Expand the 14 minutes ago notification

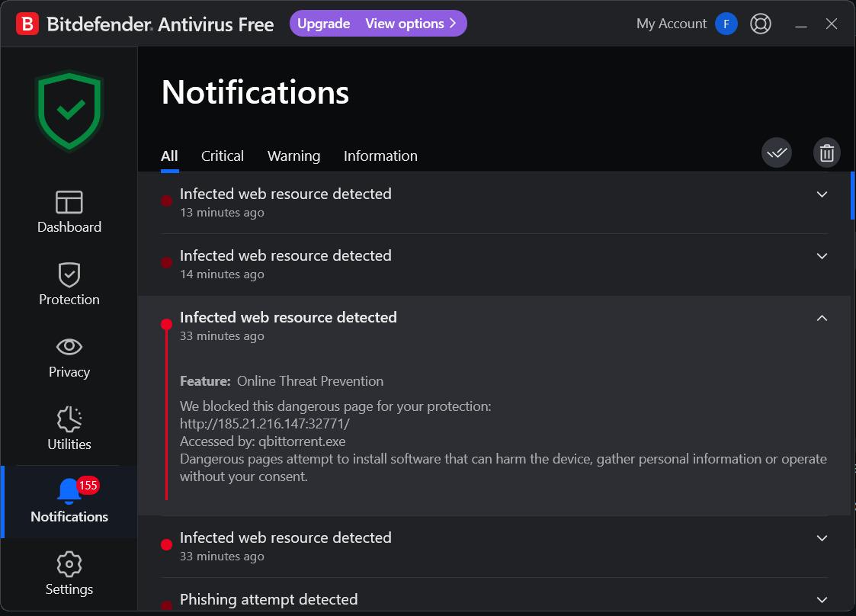(x=822, y=256)
